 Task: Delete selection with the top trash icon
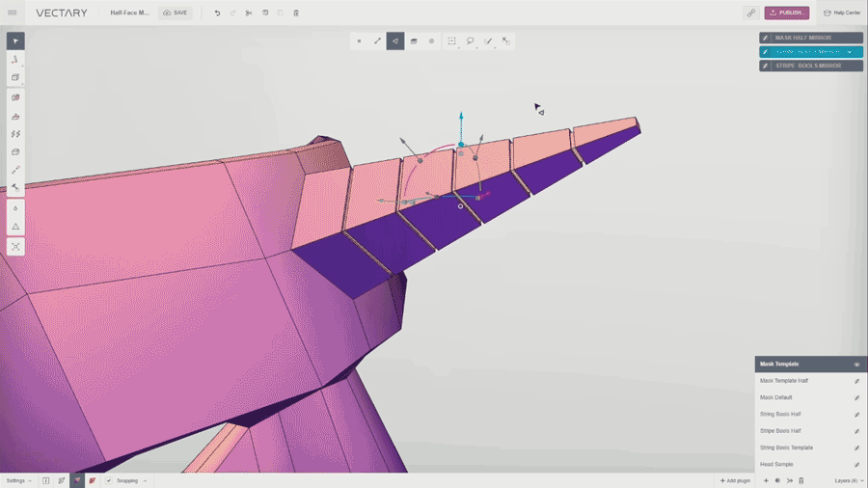click(x=296, y=13)
